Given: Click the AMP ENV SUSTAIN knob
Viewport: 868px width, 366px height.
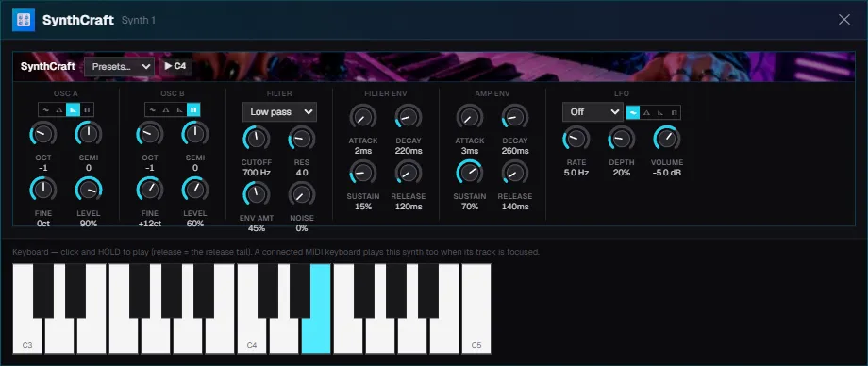Looking at the screenshot, I should 470,173.
